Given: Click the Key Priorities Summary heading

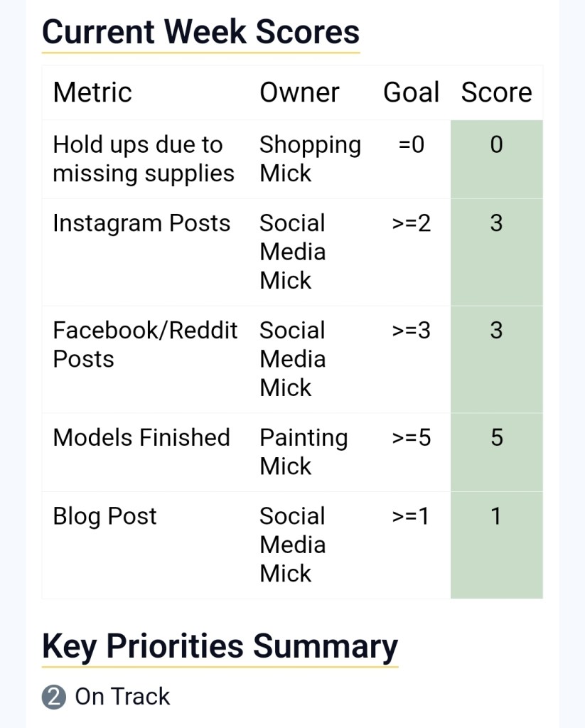Looking at the screenshot, I should 220,646.
